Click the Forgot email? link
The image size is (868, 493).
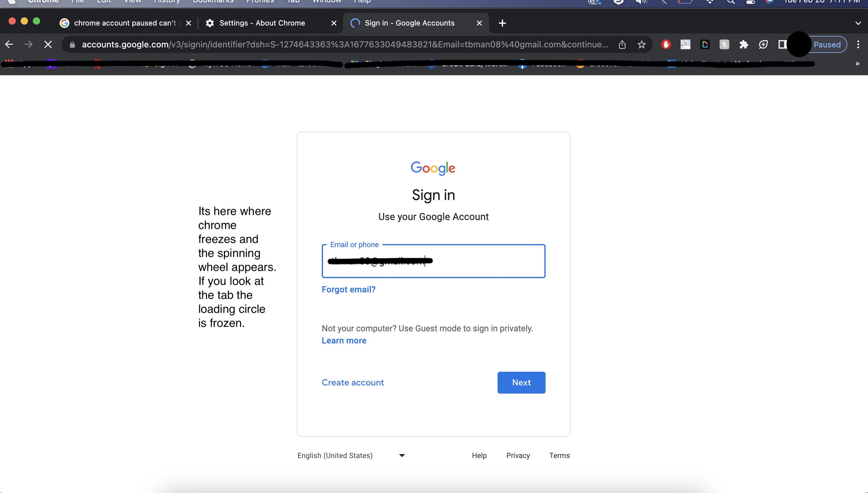[348, 289]
